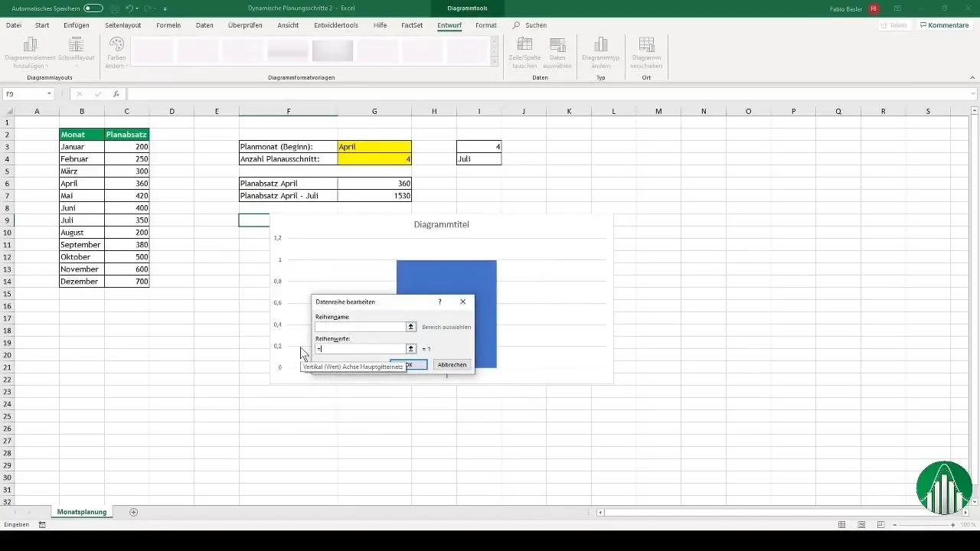The width and height of the screenshot is (980, 551).
Task: Click the Reihenwerte input field
Action: click(360, 349)
